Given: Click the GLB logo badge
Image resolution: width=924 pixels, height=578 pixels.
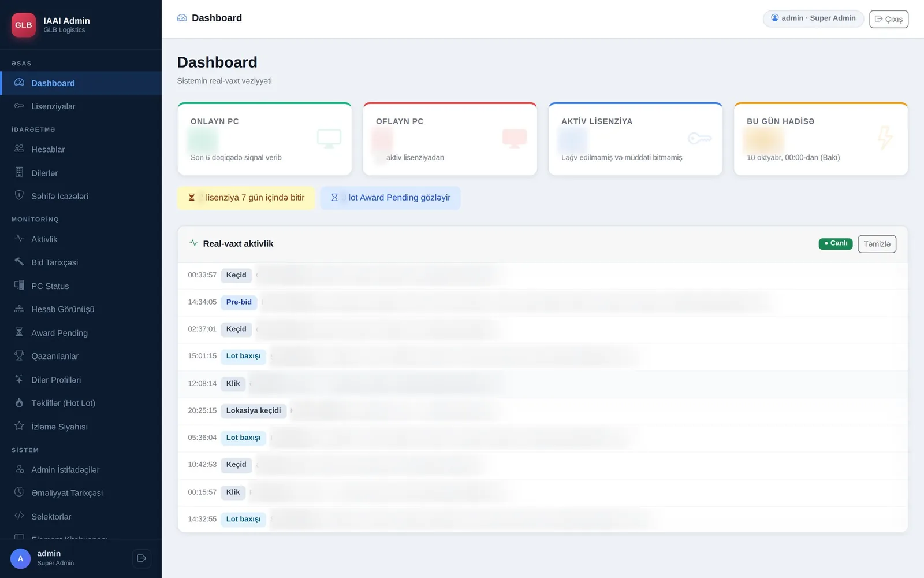Looking at the screenshot, I should click(x=24, y=25).
